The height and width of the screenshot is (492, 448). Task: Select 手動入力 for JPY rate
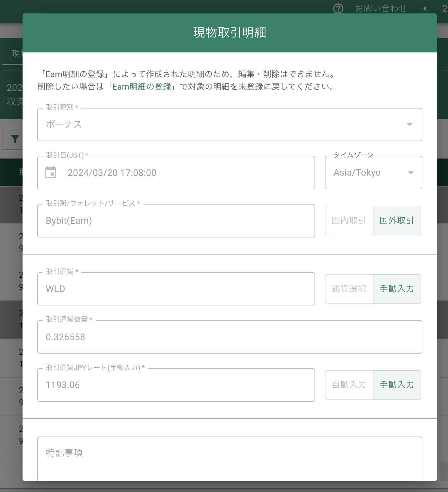pos(397,385)
